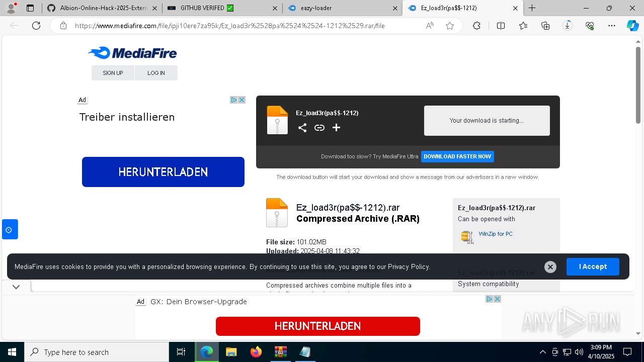The image size is (644, 362).
Task: Switch to GITHUB VERIFED tab
Action: [221, 8]
